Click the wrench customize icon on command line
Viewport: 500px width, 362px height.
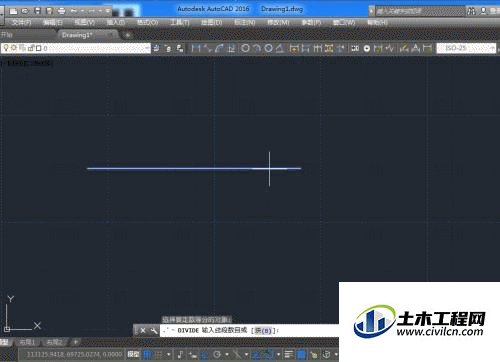(x=154, y=331)
